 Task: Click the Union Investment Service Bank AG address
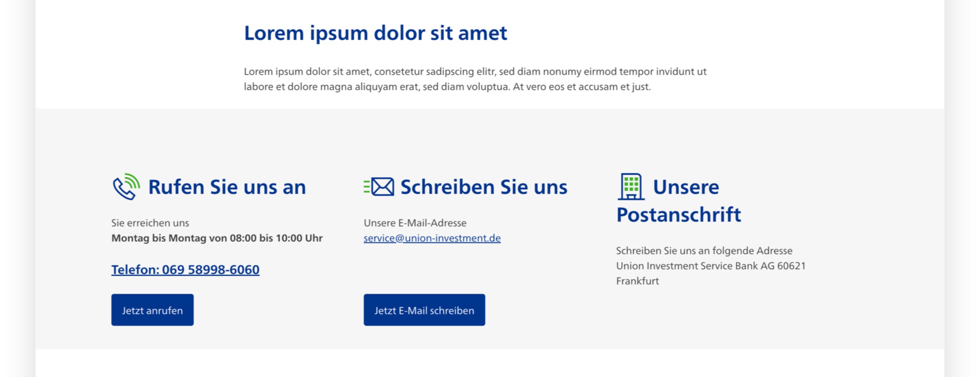[x=711, y=266]
